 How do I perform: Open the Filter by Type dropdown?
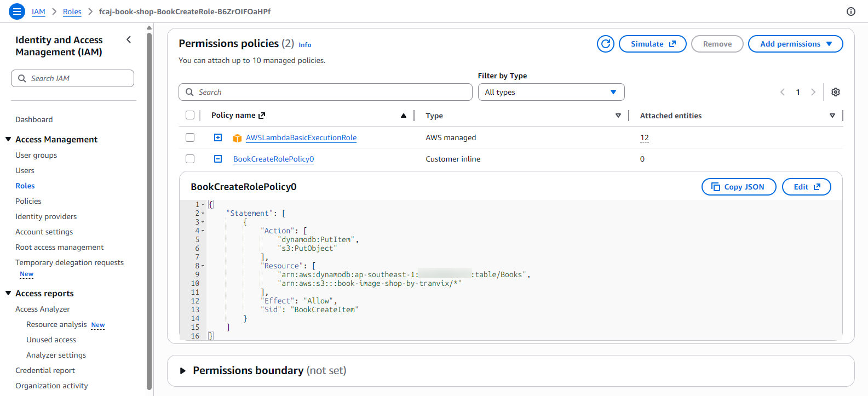pyautogui.click(x=551, y=92)
